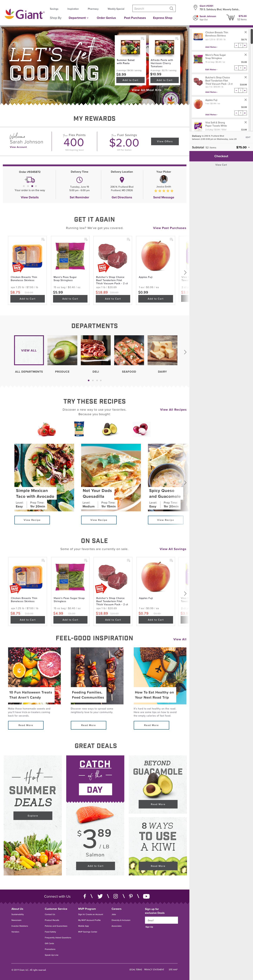253x980 pixels.
Task: Open the shopping cart icon in header
Action: click(x=230, y=17)
